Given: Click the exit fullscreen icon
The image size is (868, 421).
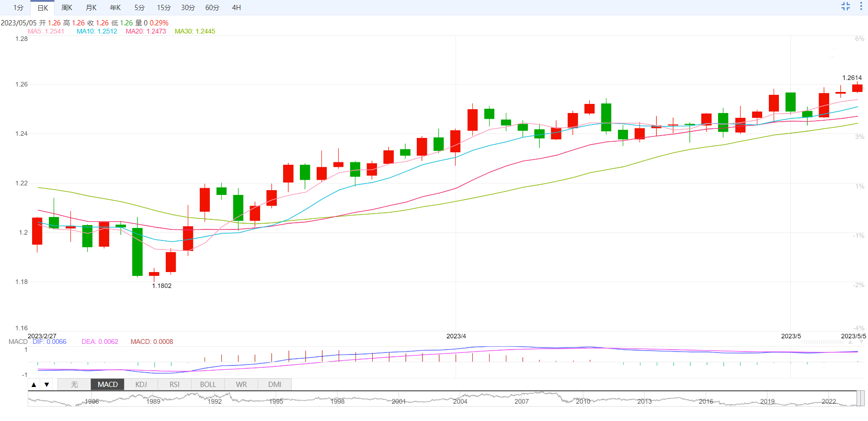Looking at the screenshot, I should pyautogui.click(x=845, y=6).
